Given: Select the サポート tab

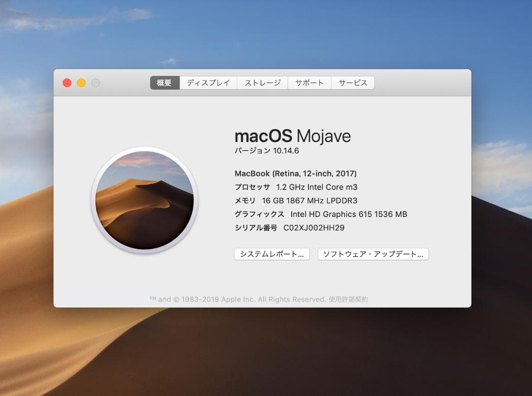Looking at the screenshot, I should (x=309, y=83).
